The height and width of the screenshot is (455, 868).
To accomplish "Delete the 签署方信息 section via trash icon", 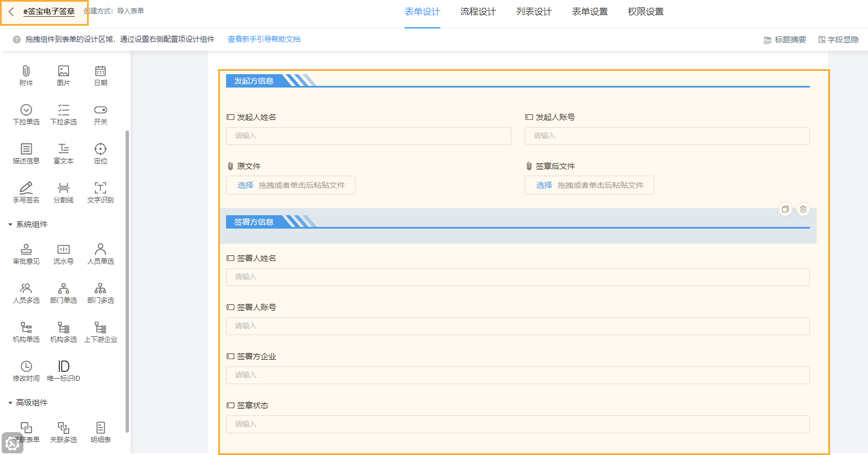I will 803,209.
